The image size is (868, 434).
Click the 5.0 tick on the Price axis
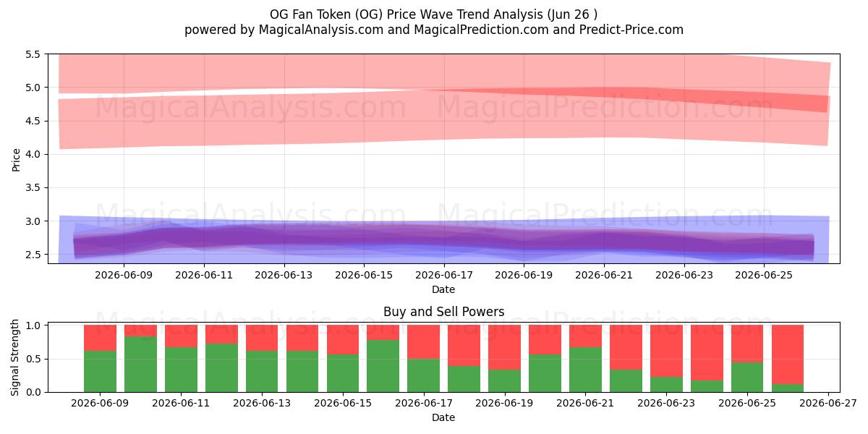tap(32, 88)
